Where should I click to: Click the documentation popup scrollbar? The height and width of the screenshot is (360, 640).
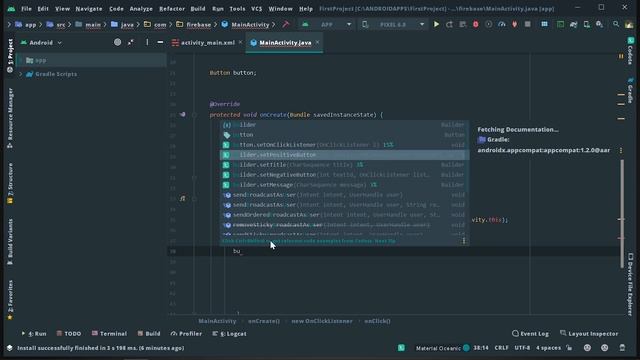click(x=622, y=213)
